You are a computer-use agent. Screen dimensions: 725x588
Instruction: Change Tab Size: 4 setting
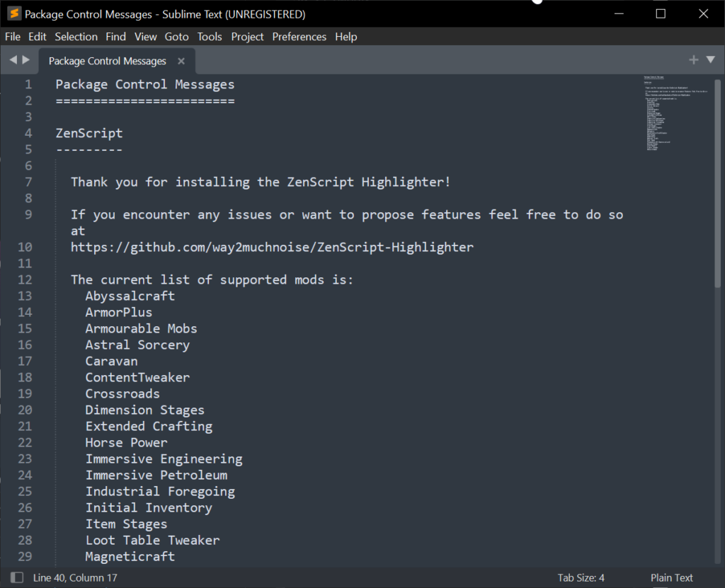[x=581, y=577]
